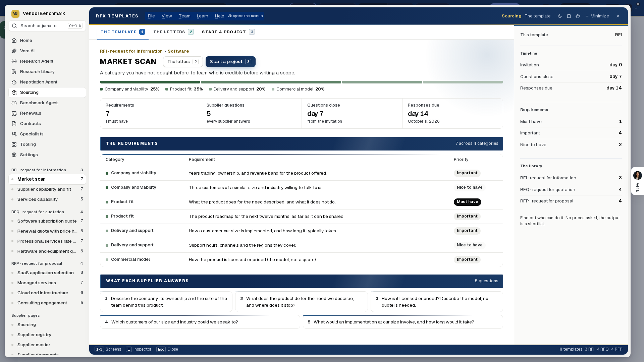Click the Software category label

pos(178,51)
